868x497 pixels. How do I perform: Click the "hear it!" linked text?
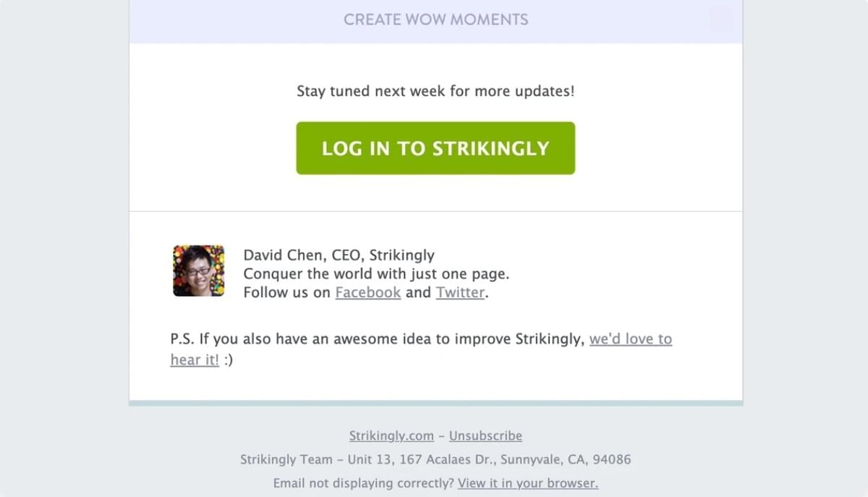(194, 360)
